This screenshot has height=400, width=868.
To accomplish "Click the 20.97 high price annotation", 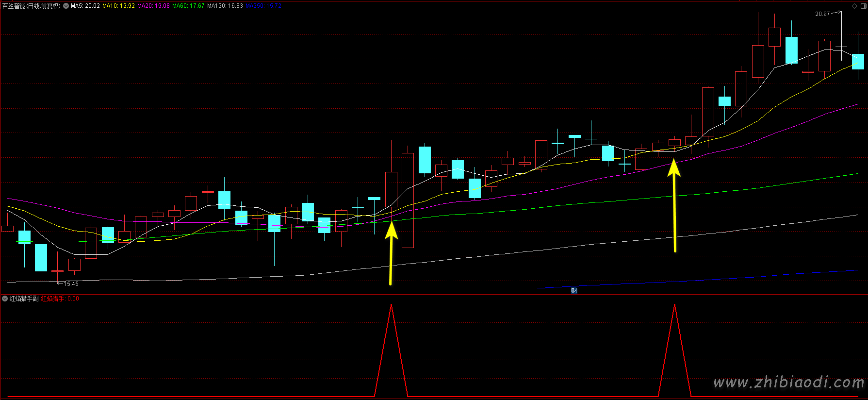I will click(x=822, y=14).
